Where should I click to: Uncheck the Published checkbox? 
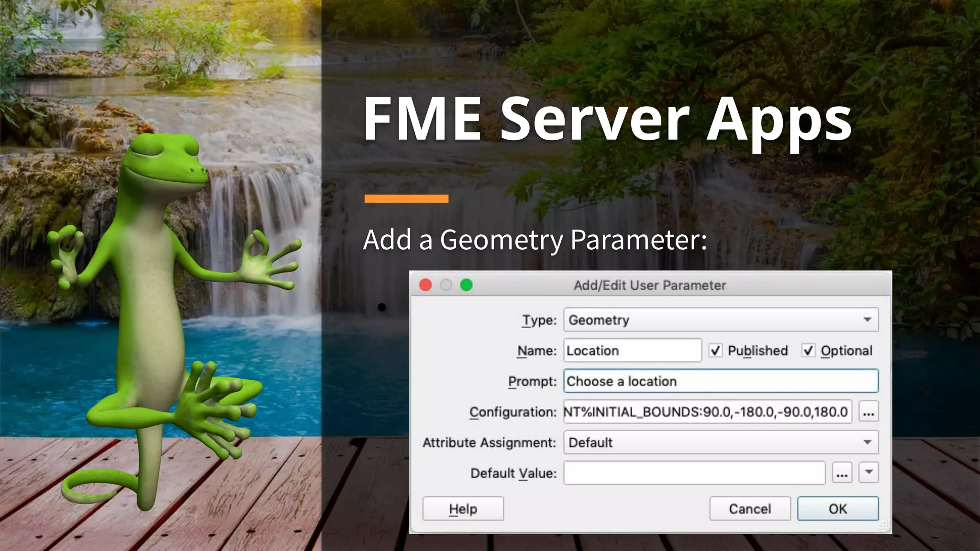715,351
